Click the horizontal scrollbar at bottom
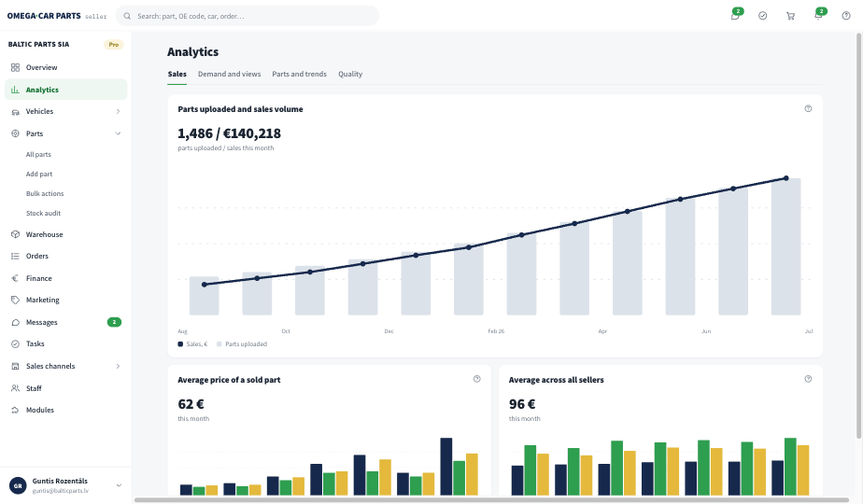The image size is (863, 504). 491,500
